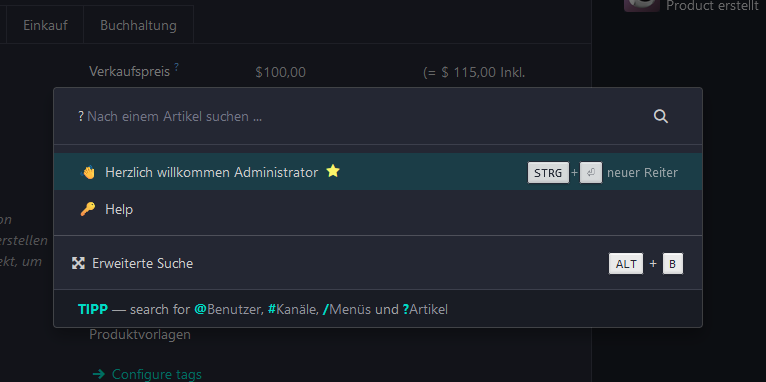Click the B key badge

672,264
